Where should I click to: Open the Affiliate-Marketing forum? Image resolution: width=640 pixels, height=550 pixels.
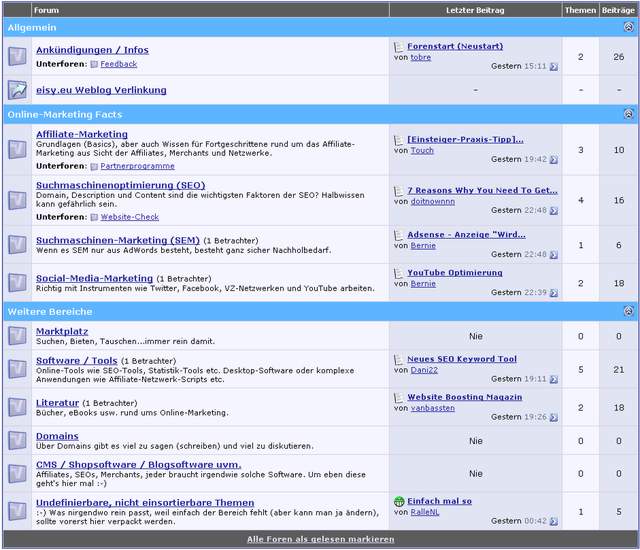coord(82,134)
